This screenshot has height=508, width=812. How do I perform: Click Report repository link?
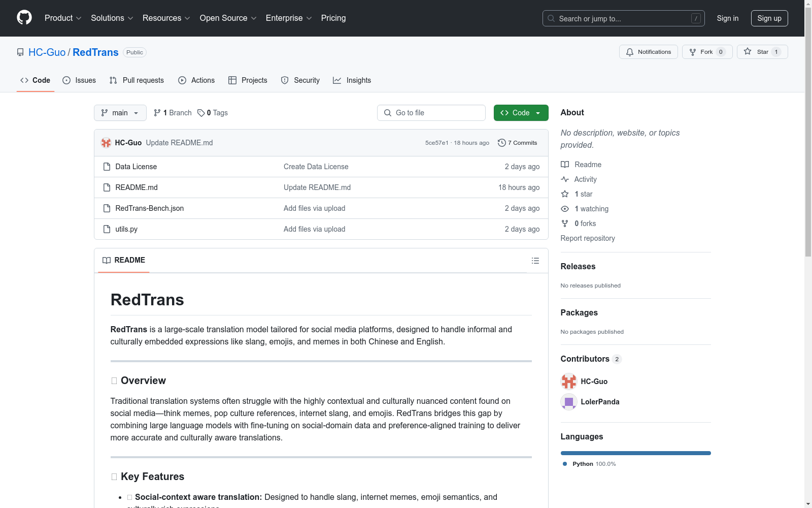pos(588,238)
